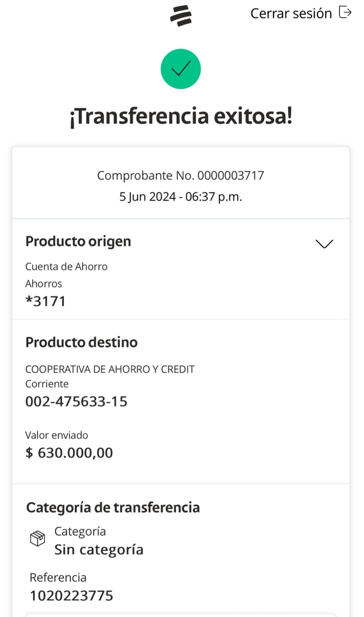Click the Referencia label
The height and width of the screenshot is (617, 364).
coord(58,577)
